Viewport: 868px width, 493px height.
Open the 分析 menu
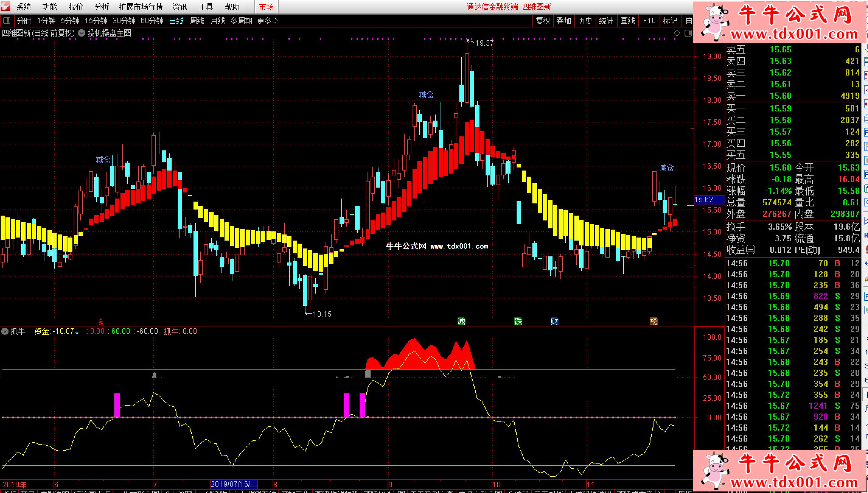pos(102,7)
